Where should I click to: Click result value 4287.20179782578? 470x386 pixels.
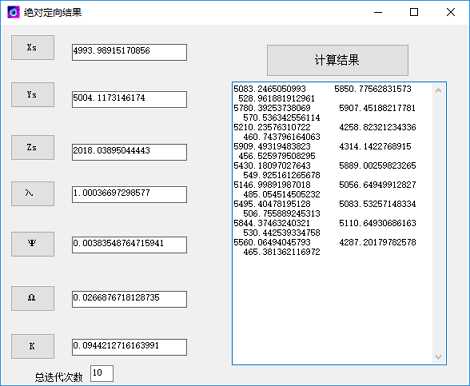(x=378, y=242)
